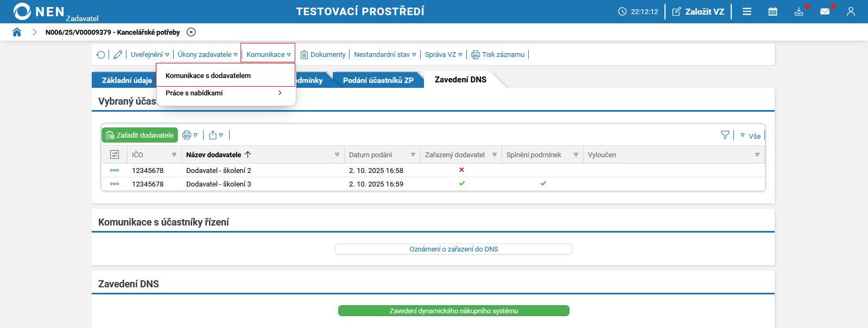The width and height of the screenshot is (868, 328).
Task: Open the table column settings icon
Action: point(115,155)
